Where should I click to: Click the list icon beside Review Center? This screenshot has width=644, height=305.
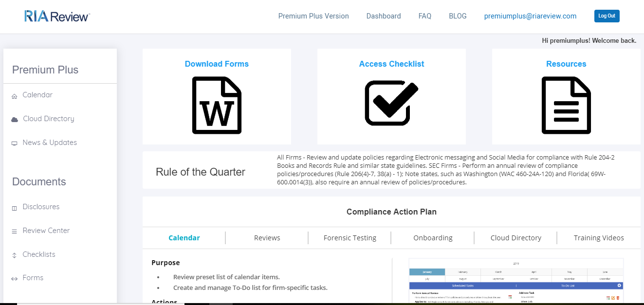click(x=14, y=232)
